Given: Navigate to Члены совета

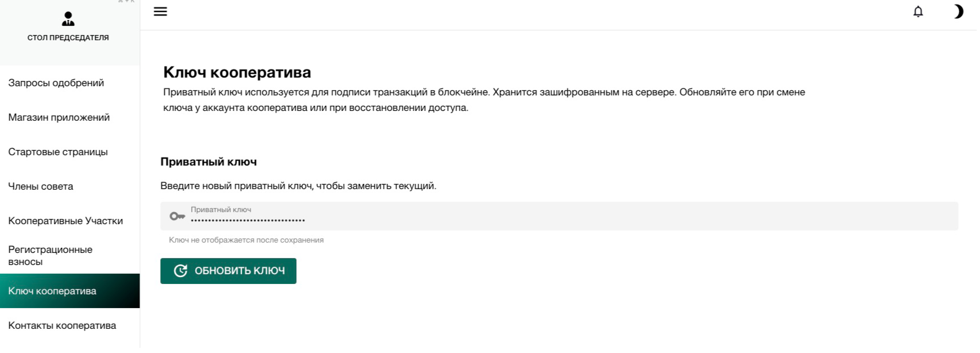Looking at the screenshot, I should tap(40, 186).
